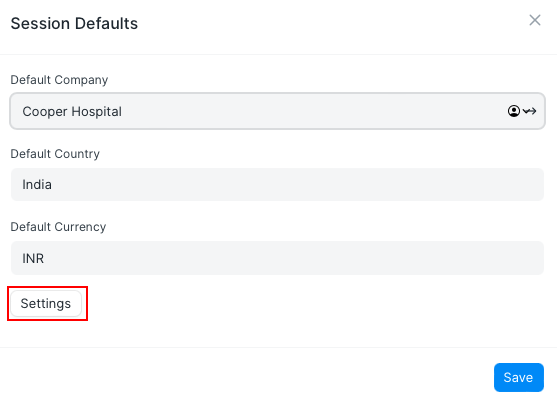Click the Settings button
The width and height of the screenshot is (557, 401).
46,304
